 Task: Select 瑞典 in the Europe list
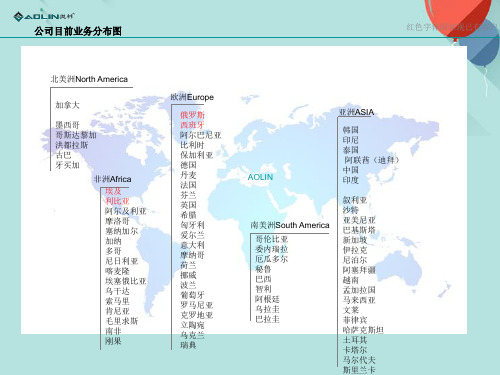point(188,345)
